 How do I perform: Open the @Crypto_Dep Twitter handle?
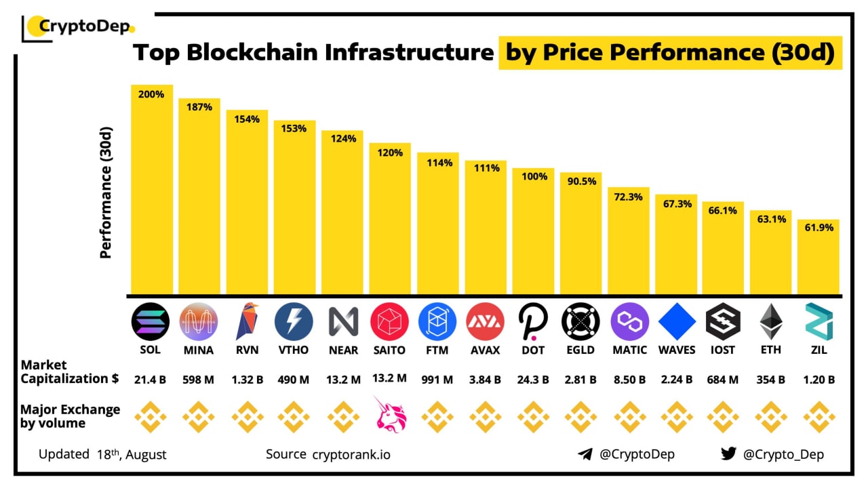(x=784, y=455)
